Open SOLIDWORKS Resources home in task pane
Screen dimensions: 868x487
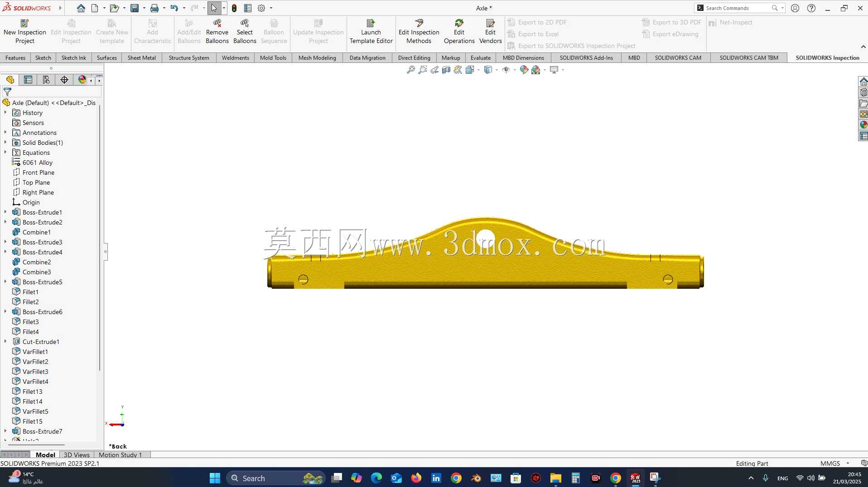click(x=863, y=81)
